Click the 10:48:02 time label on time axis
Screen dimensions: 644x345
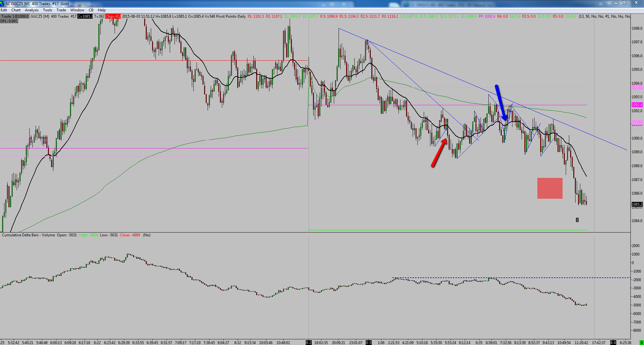click(283, 342)
